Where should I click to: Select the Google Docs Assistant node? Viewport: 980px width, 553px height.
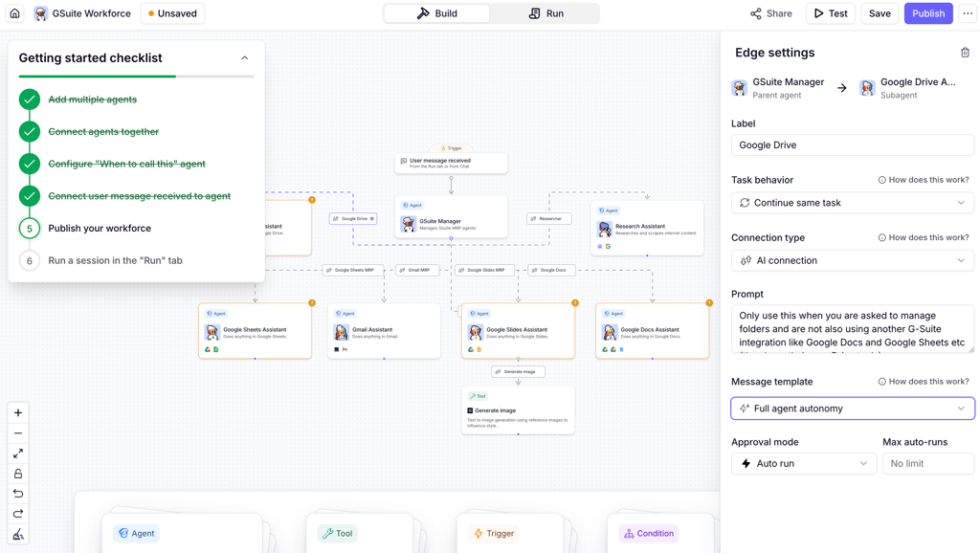point(653,331)
